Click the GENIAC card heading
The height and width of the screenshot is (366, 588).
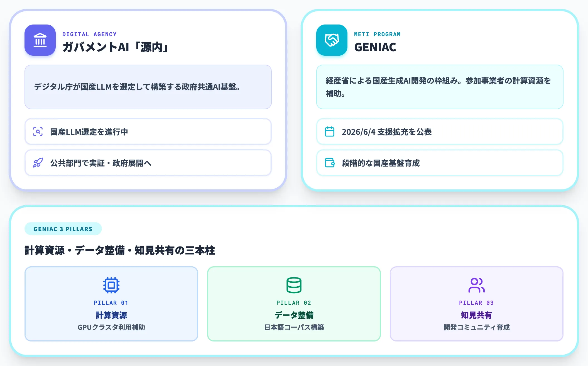[x=375, y=47]
